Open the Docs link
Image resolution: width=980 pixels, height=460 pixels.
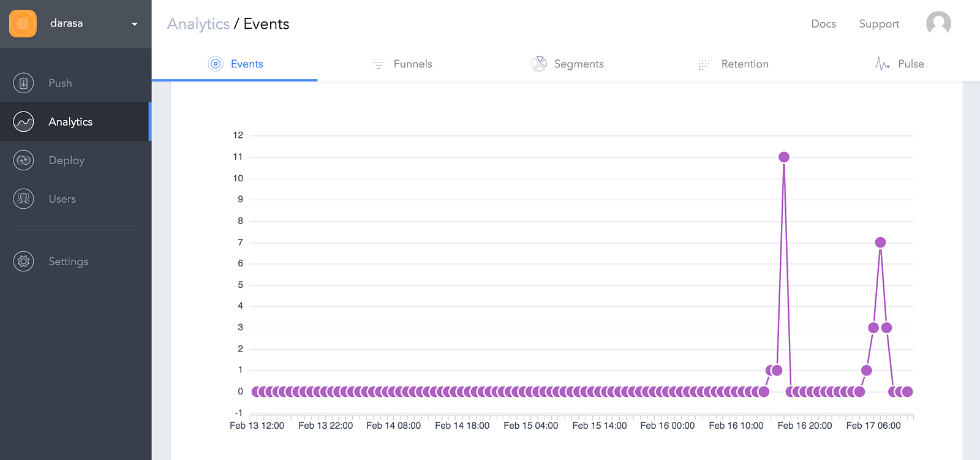tap(823, 24)
